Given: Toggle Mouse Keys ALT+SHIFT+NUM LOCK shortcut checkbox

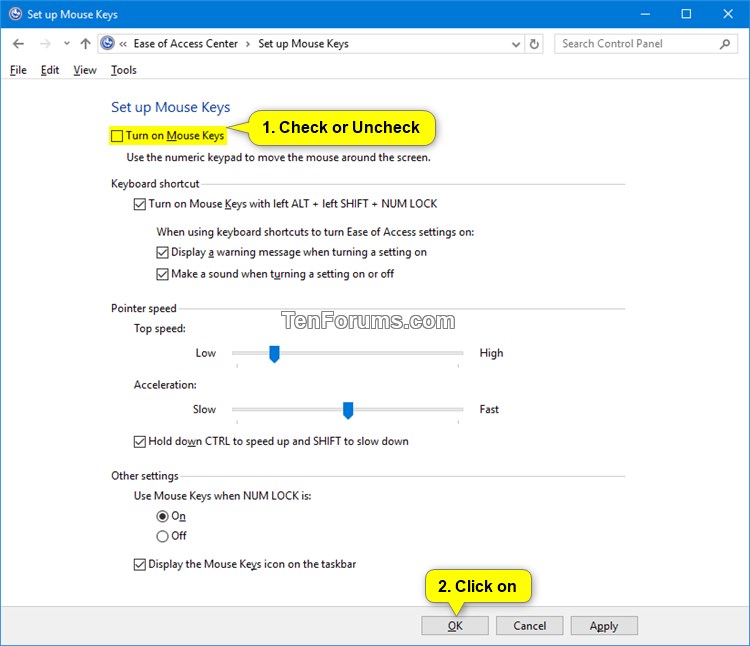Looking at the screenshot, I should pyautogui.click(x=140, y=205).
